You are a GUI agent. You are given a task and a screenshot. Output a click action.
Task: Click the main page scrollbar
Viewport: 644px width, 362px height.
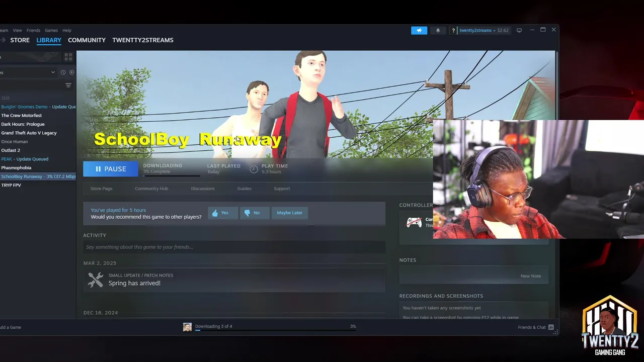[x=556, y=85]
